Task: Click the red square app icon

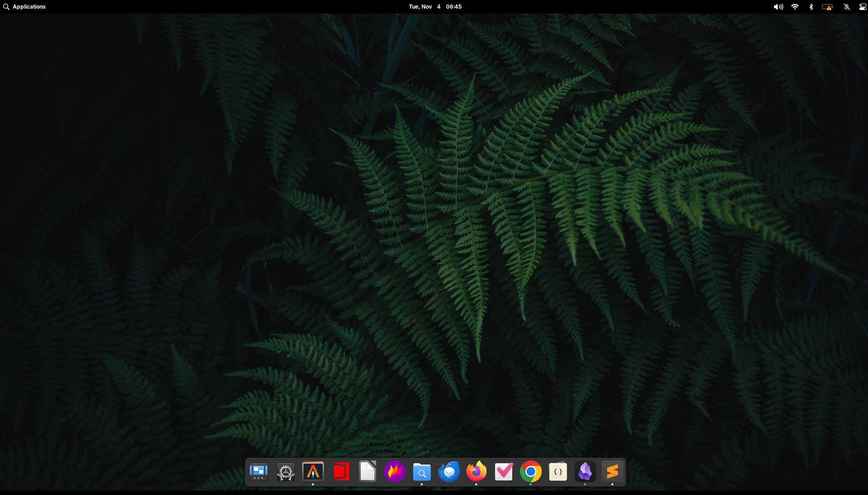Action: click(x=340, y=472)
